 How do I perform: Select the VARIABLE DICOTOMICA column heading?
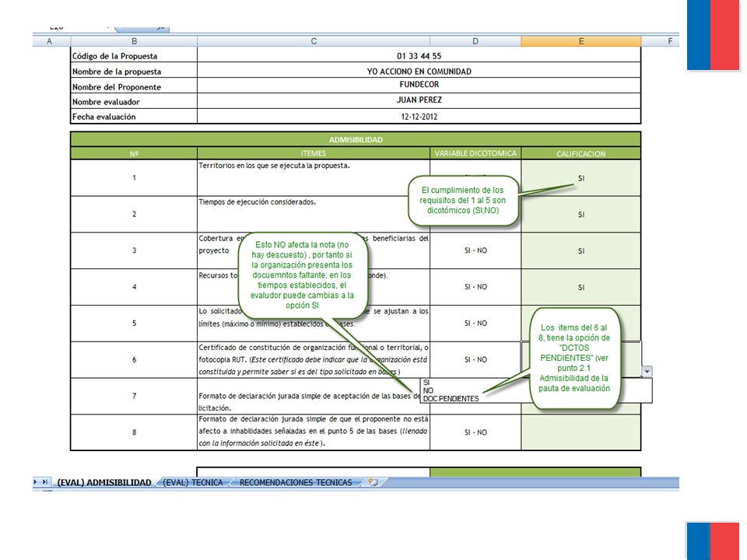point(475,153)
